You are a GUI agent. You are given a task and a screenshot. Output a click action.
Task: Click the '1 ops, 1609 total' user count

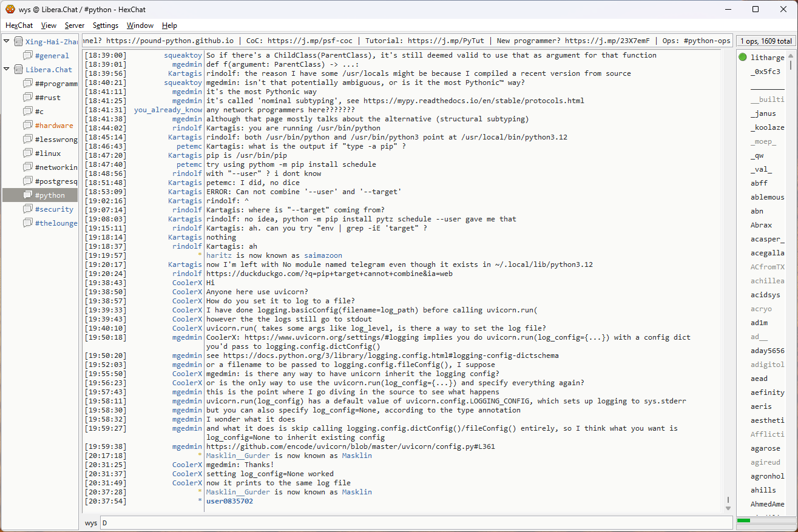pyautogui.click(x=766, y=41)
